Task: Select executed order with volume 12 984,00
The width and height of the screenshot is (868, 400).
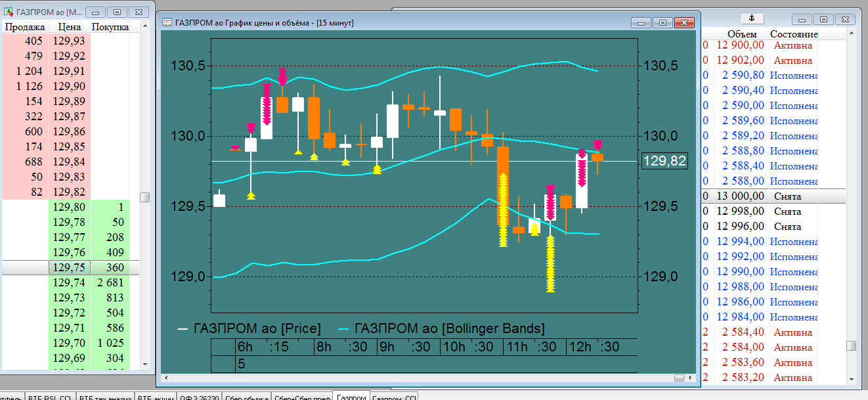Action: point(773,317)
